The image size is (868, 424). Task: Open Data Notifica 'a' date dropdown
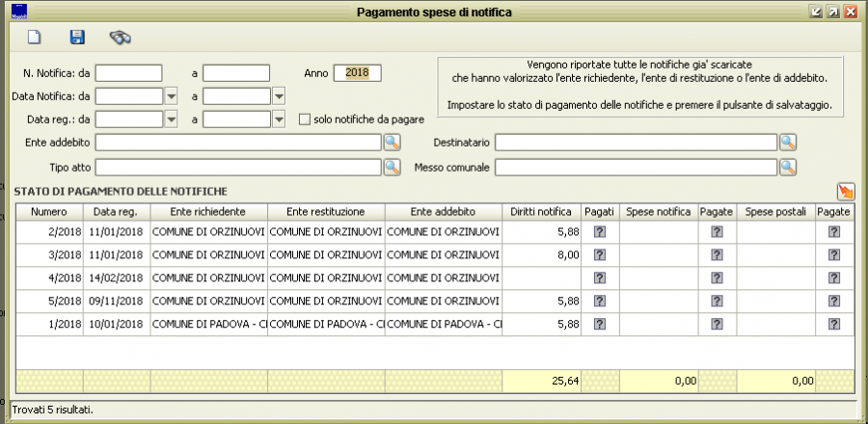(279, 96)
